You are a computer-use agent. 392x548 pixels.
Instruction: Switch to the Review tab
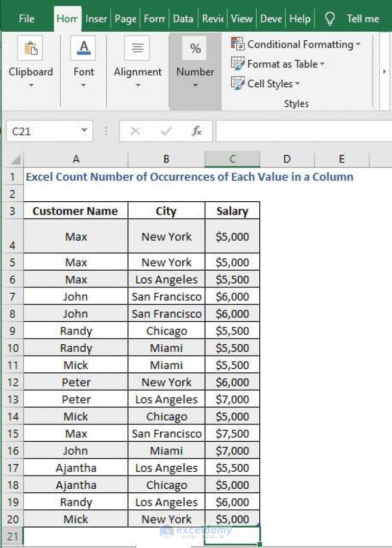click(x=212, y=18)
